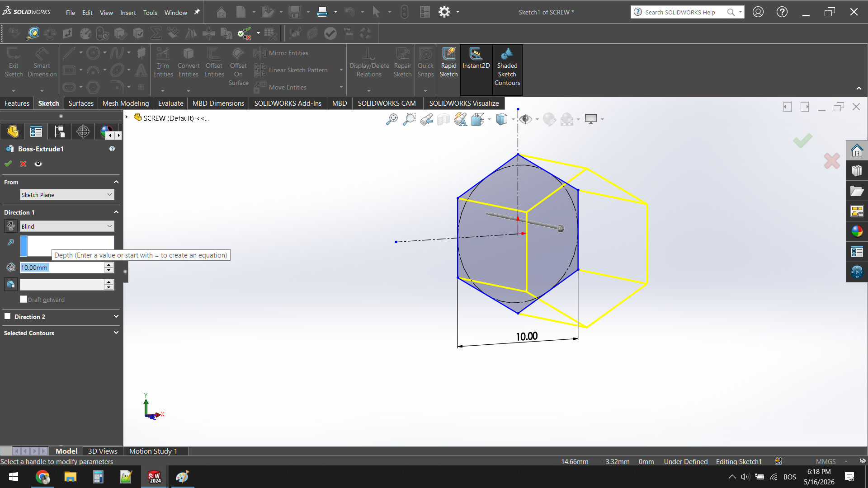This screenshot has height=488, width=868.
Task: Open the ConfigurationManager tab icon
Action: point(60,131)
